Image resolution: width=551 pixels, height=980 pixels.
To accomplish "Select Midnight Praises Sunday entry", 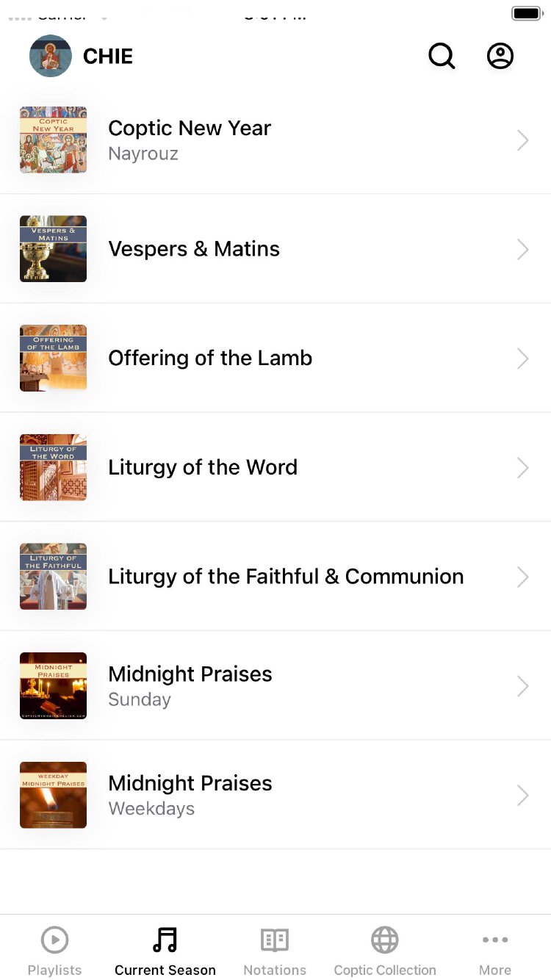I will click(x=190, y=685).
